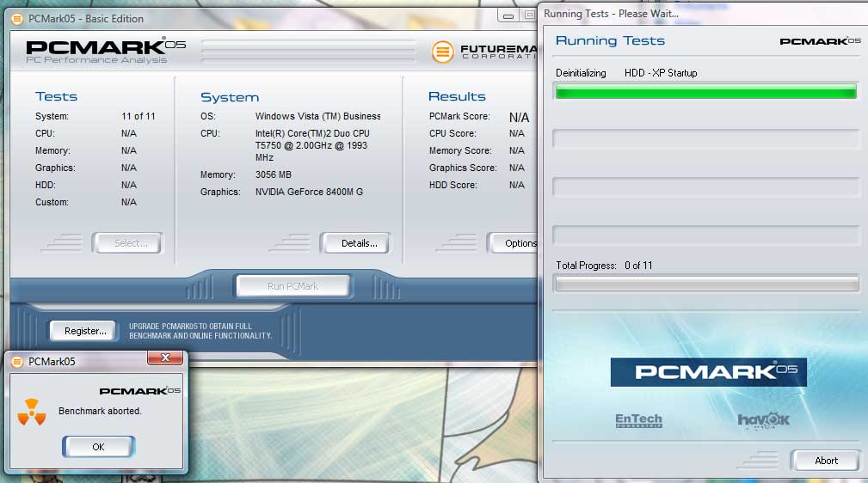
Task: Minimize the PCMark05 Basic Edition window
Action: [x=508, y=15]
